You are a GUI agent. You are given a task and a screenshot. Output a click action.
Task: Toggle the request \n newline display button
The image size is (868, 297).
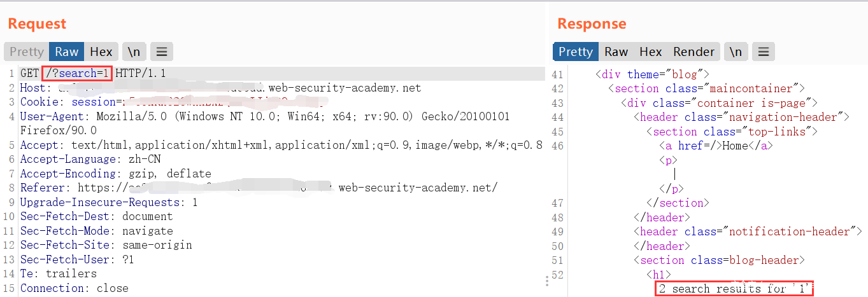[134, 52]
